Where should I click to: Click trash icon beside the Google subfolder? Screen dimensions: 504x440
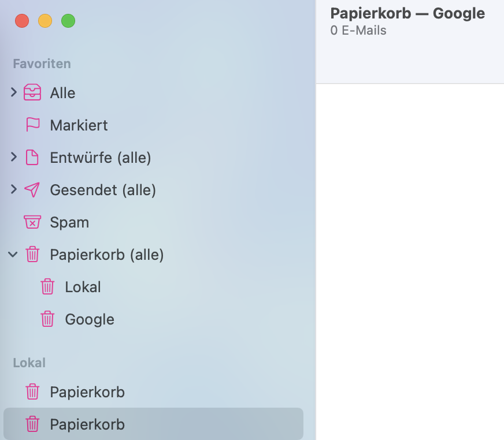pos(47,319)
